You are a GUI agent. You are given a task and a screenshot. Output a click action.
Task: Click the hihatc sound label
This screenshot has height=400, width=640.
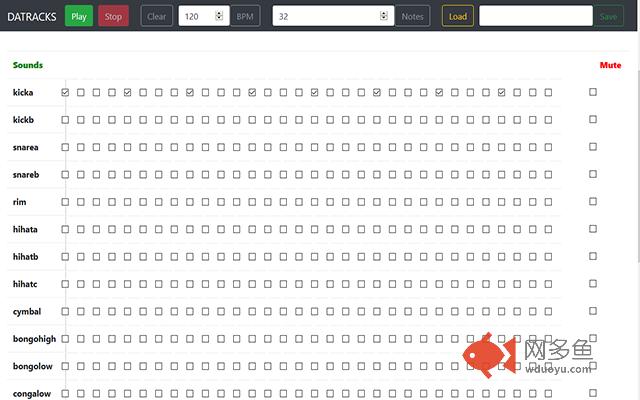25,284
